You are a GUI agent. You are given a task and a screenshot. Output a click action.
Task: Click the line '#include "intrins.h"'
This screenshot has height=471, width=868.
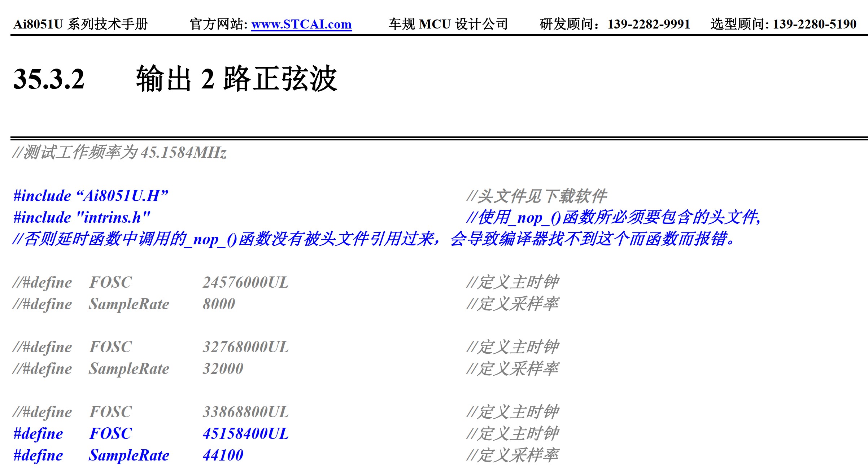click(82, 217)
